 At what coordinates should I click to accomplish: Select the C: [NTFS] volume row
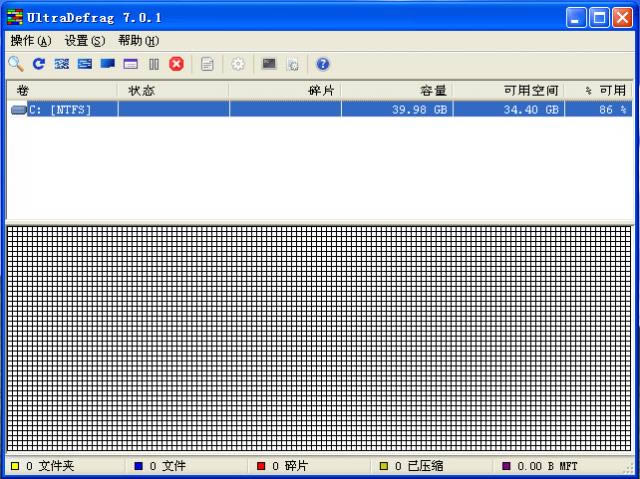pyautogui.click(x=320, y=109)
